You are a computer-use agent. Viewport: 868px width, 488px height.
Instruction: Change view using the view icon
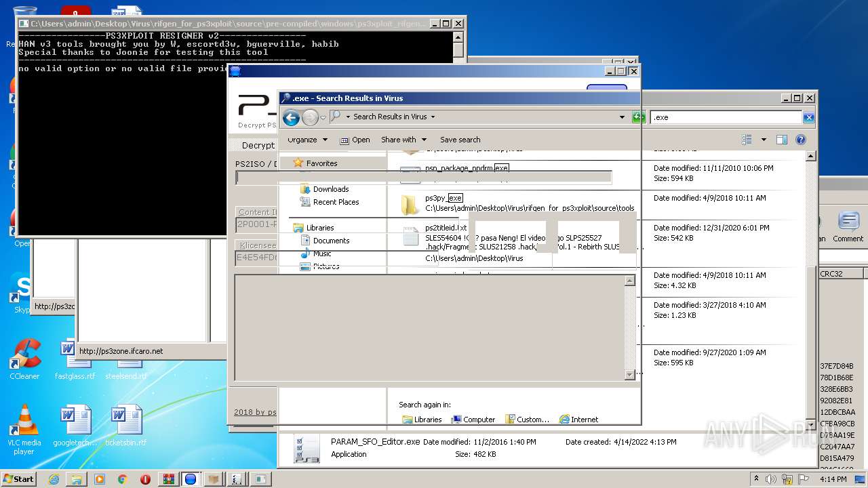(x=747, y=140)
